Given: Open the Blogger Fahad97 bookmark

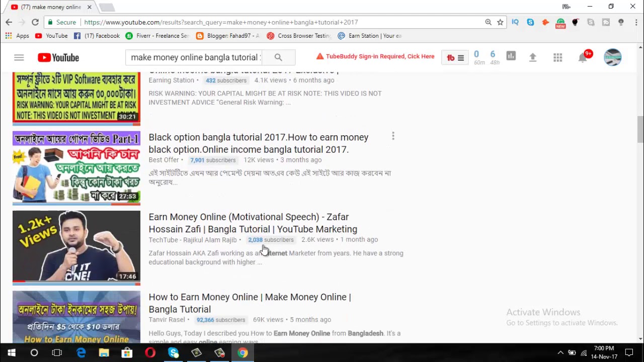Looking at the screenshot, I should pyautogui.click(x=228, y=36).
